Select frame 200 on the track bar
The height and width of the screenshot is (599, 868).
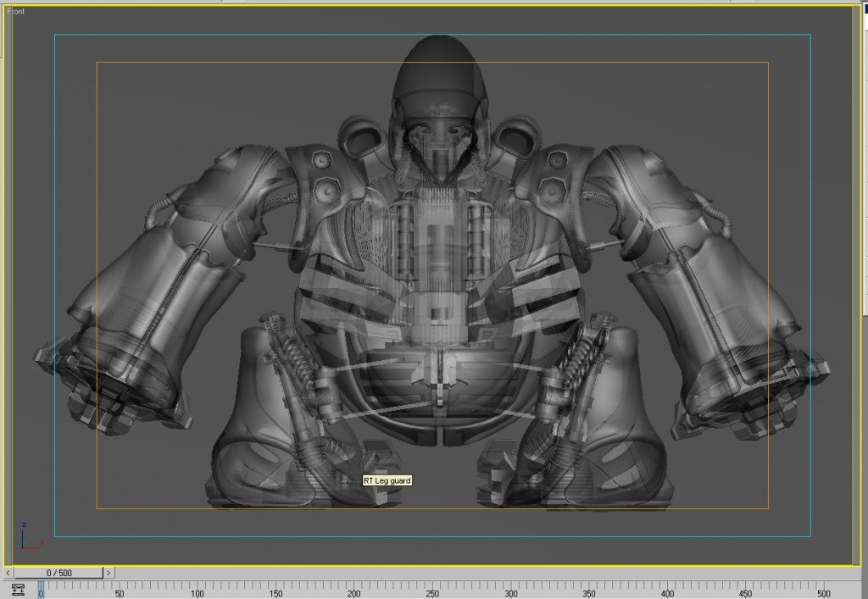354,591
